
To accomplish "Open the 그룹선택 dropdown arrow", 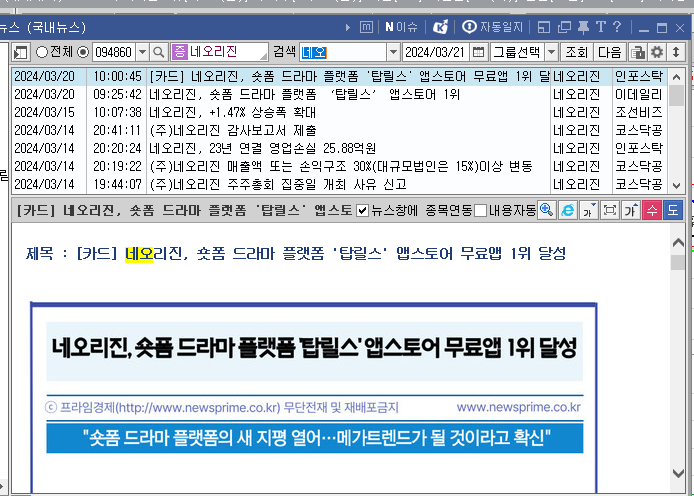I will [x=551, y=52].
